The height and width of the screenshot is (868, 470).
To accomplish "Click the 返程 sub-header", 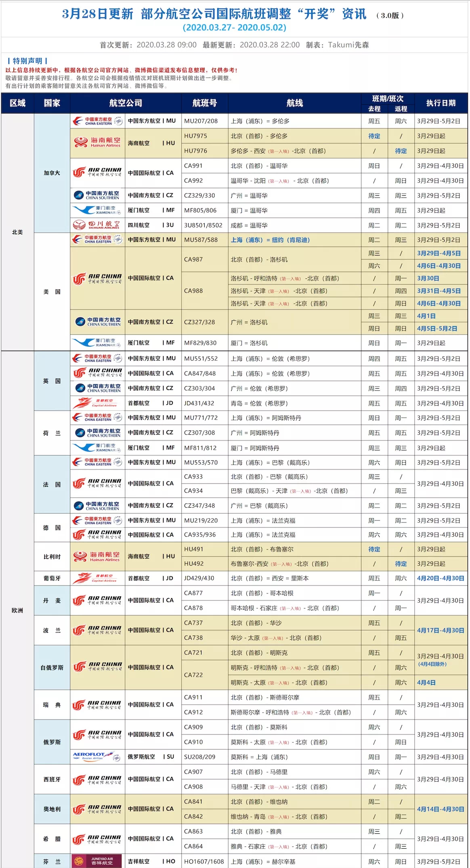I will click(401, 109).
